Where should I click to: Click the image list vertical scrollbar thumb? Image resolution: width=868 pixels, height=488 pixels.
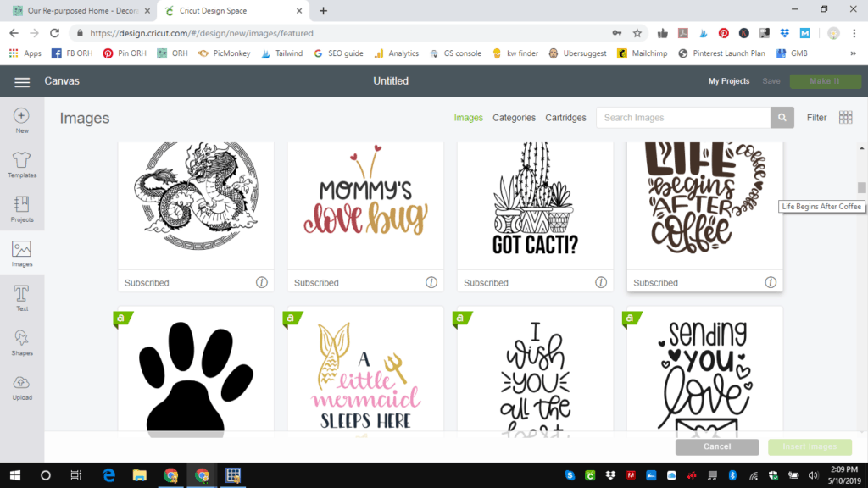[861, 187]
